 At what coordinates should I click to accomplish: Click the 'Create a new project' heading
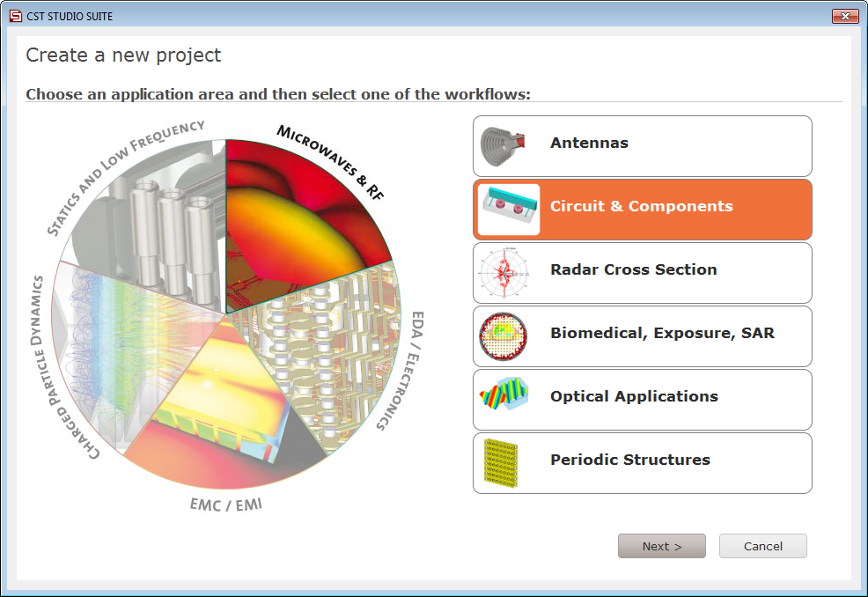[123, 55]
